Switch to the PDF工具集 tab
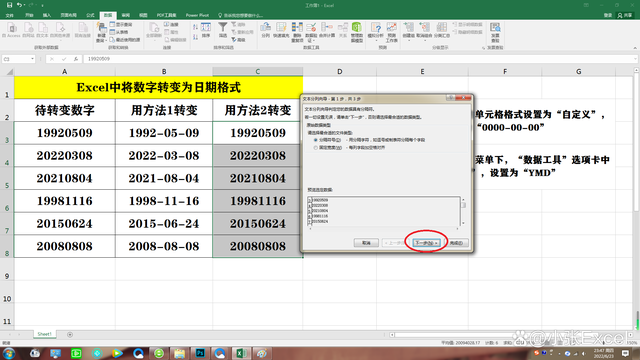Viewport: 640px width, 360px height. point(167,15)
